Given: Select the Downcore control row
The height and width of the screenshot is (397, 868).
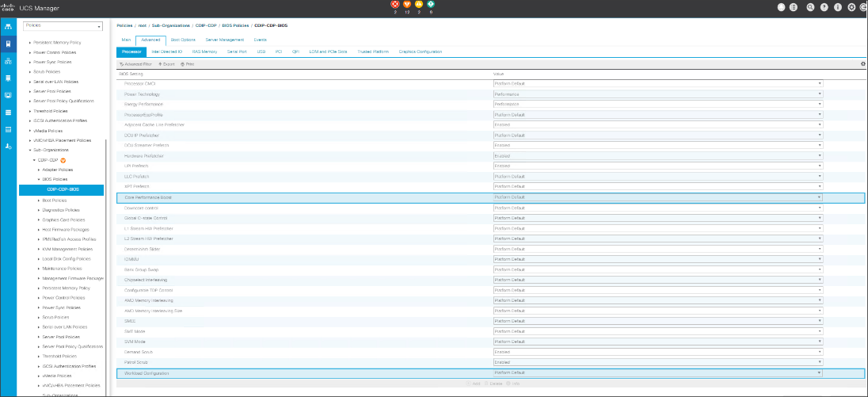Looking at the screenshot, I should [490, 208].
